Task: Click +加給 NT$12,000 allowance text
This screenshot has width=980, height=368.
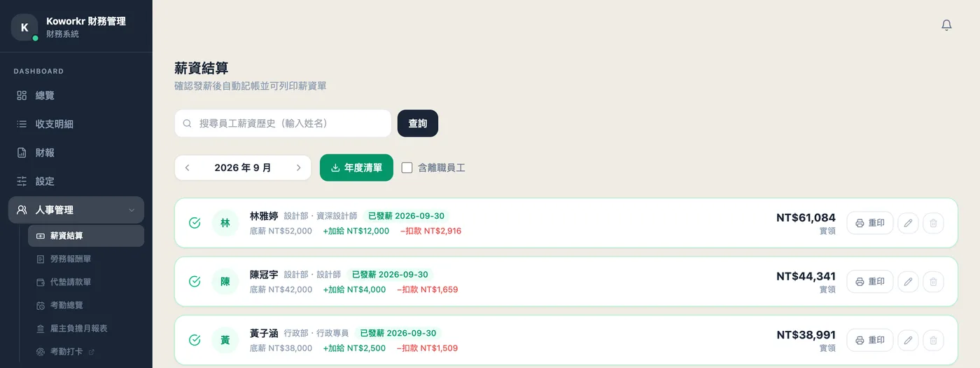Action: 356,231
